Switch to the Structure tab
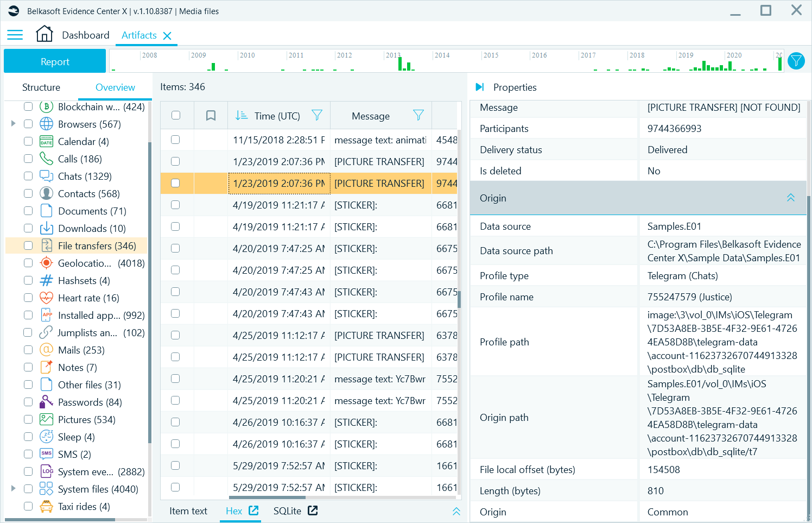 click(x=41, y=87)
